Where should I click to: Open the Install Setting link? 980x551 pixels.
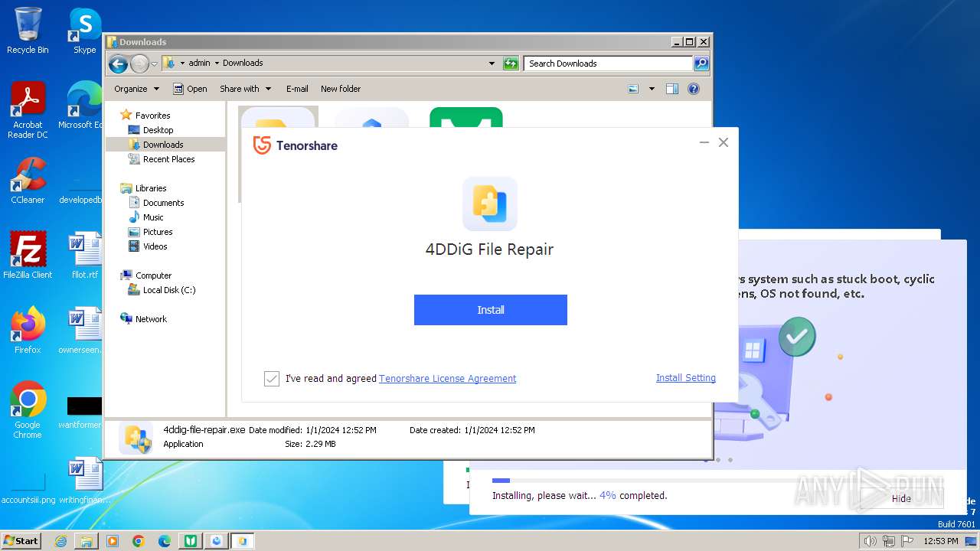coord(686,378)
